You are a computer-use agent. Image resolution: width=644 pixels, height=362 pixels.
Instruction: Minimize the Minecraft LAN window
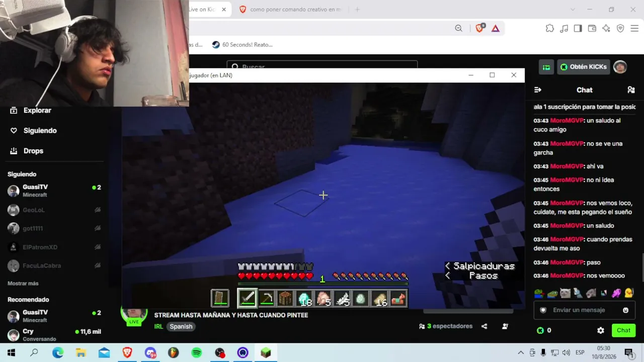[471, 75]
